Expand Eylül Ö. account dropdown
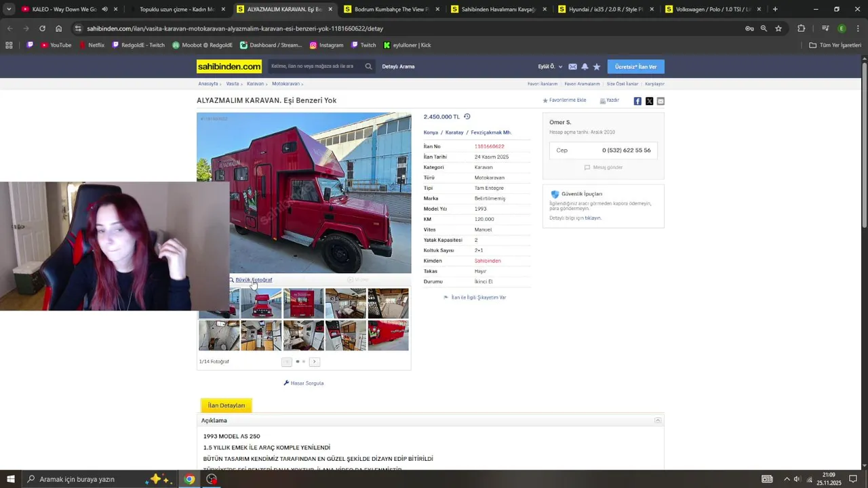 pyautogui.click(x=550, y=66)
